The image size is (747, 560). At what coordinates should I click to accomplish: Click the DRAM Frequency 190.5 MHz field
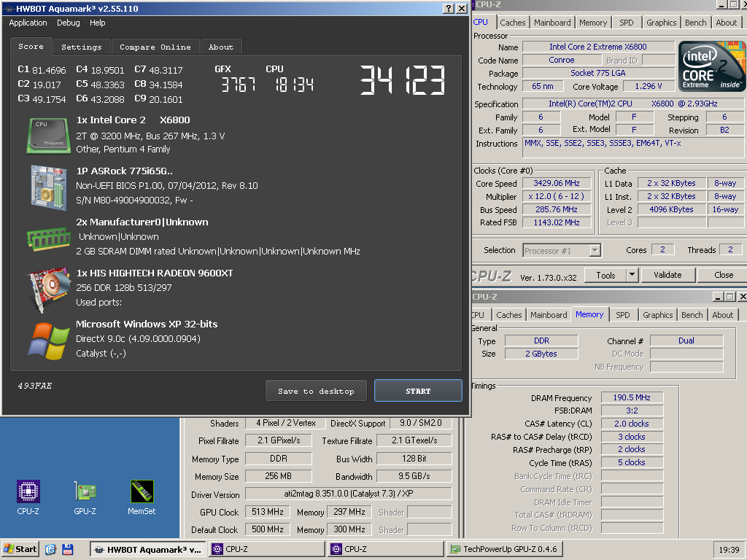click(632, 397)
